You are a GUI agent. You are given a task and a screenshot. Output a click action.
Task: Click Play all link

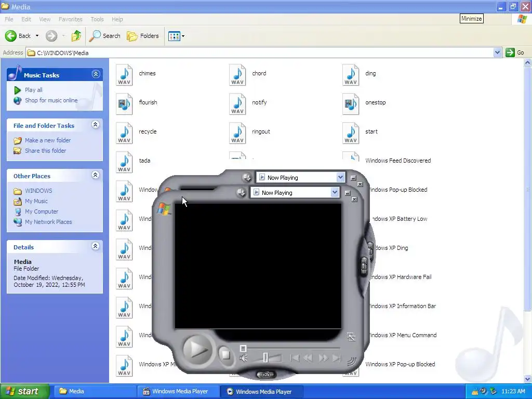[x=34, y=90]
